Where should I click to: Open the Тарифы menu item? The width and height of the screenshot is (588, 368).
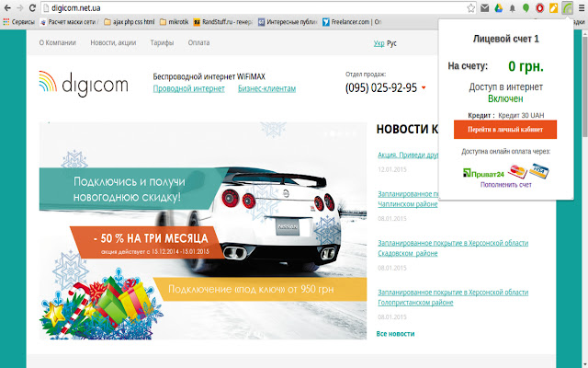tap(162, 42)
